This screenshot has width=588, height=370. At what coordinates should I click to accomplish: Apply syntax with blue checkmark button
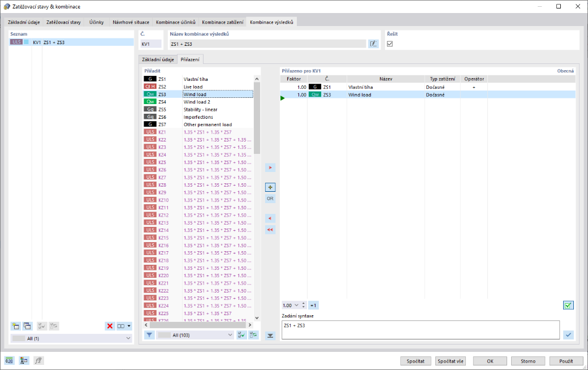click(x=569, y=335)
